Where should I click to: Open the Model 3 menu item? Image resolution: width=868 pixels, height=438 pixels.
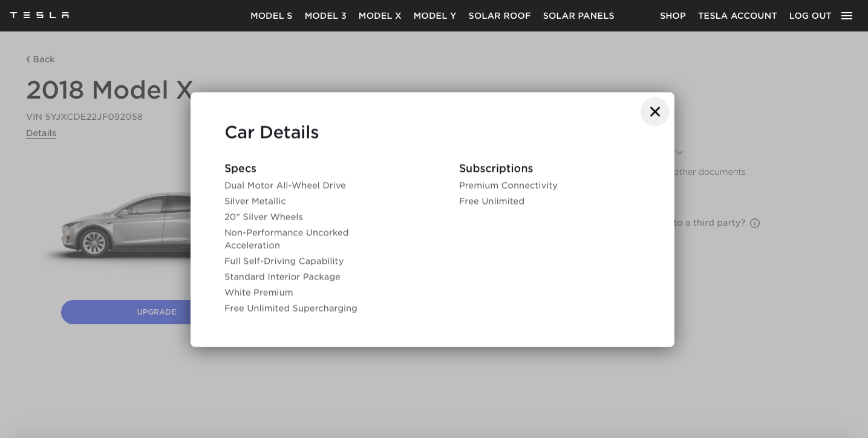click(x=325, y=16)
